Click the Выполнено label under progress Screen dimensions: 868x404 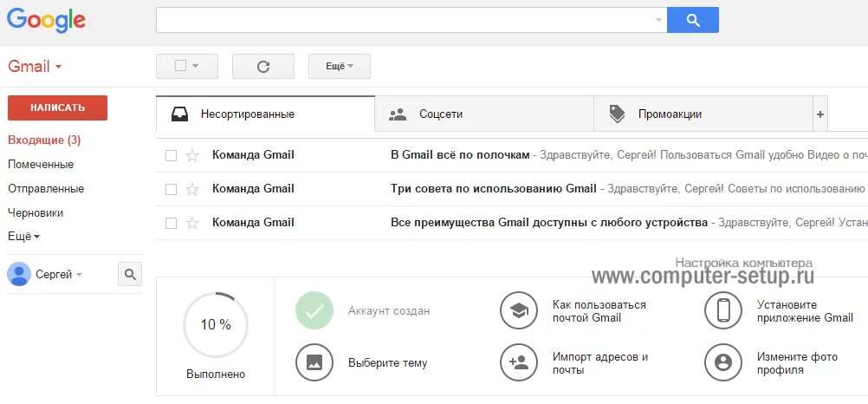tap(216, 374)
